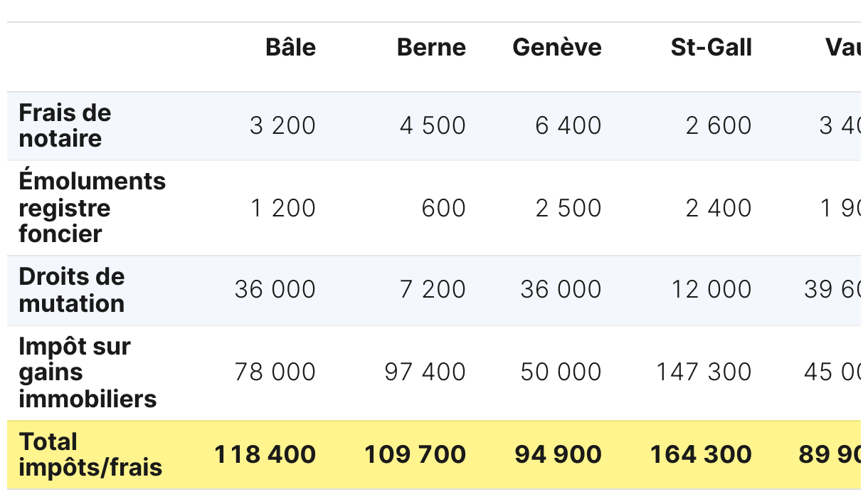
Task: Click Berne's Droits de mutation value 7 200
Action: tap(433, 290)
